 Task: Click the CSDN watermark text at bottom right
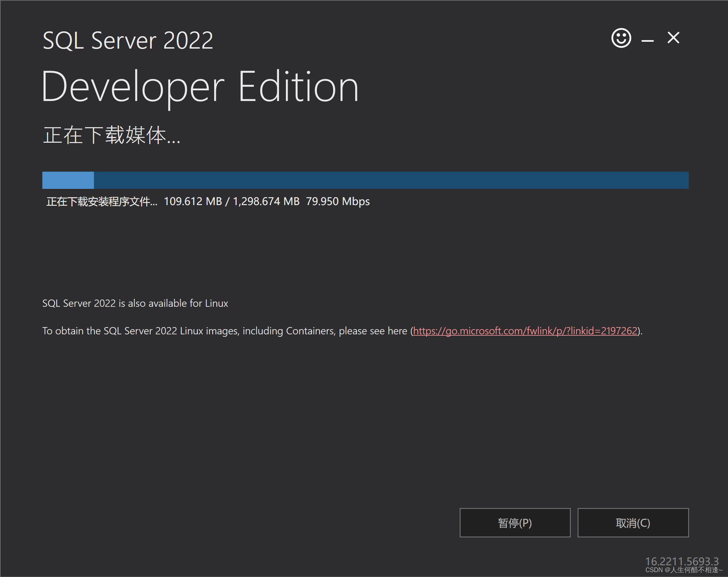(684, 570)
